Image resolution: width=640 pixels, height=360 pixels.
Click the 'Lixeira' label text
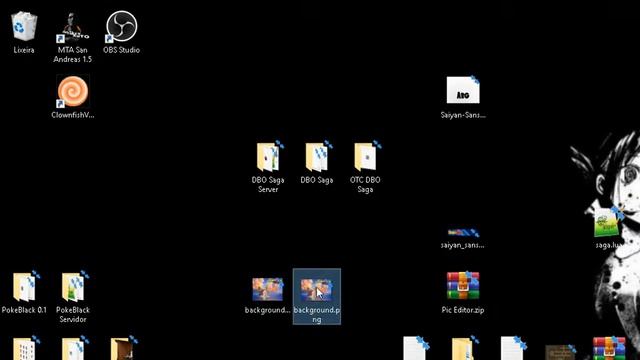[x=24, y=50]
